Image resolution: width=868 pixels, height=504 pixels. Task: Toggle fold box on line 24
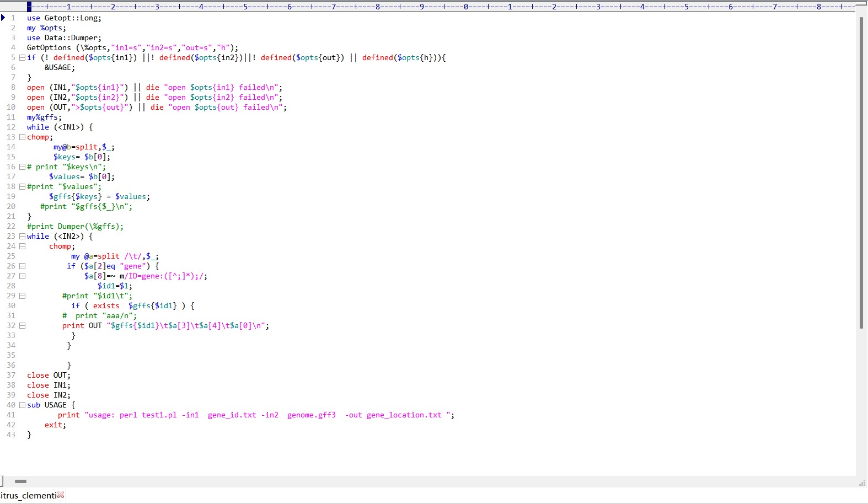22,246
